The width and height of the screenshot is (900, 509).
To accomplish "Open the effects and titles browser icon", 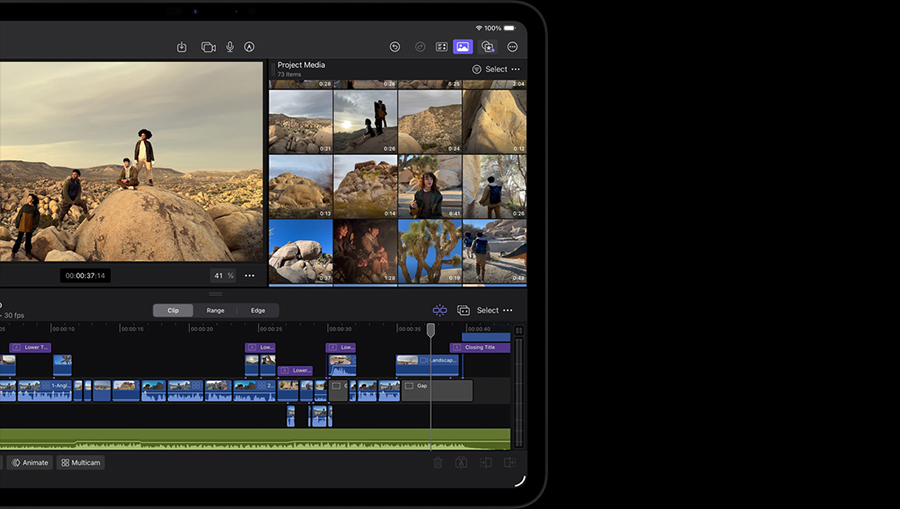I will tap(488, 47).
